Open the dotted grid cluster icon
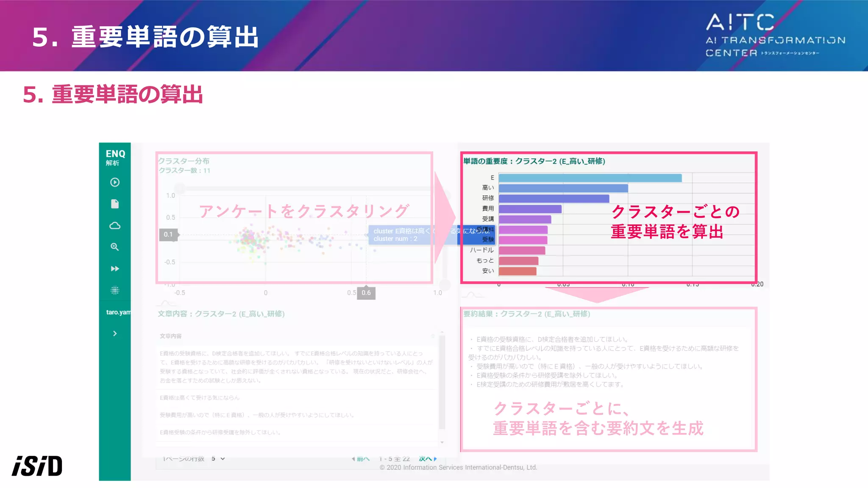 point(115,290)
